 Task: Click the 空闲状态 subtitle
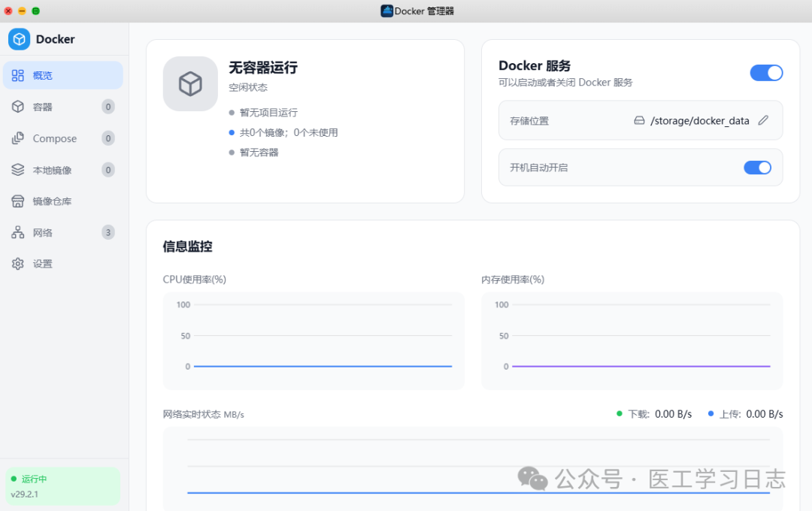[x=248, y=87]
